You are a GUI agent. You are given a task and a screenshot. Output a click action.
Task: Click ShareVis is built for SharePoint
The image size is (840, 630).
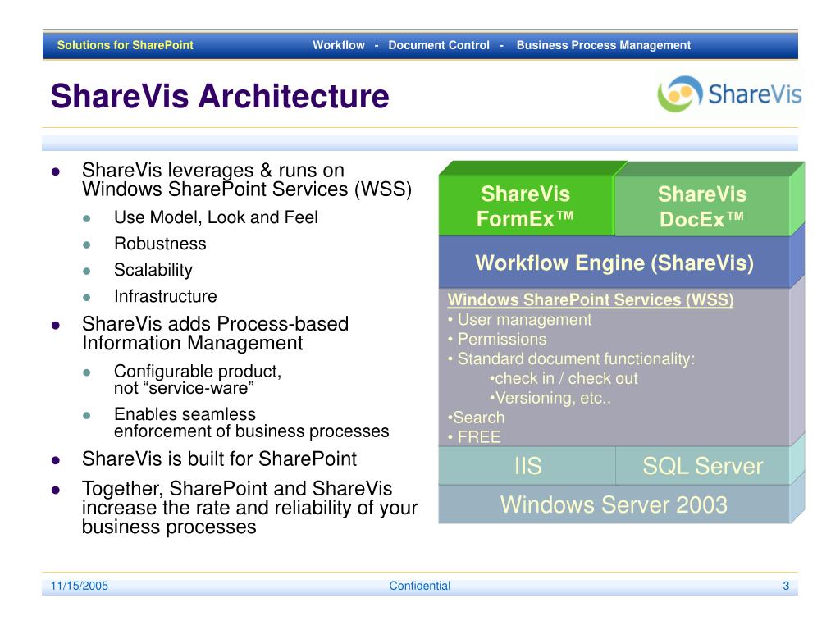(x=219, y=459)
